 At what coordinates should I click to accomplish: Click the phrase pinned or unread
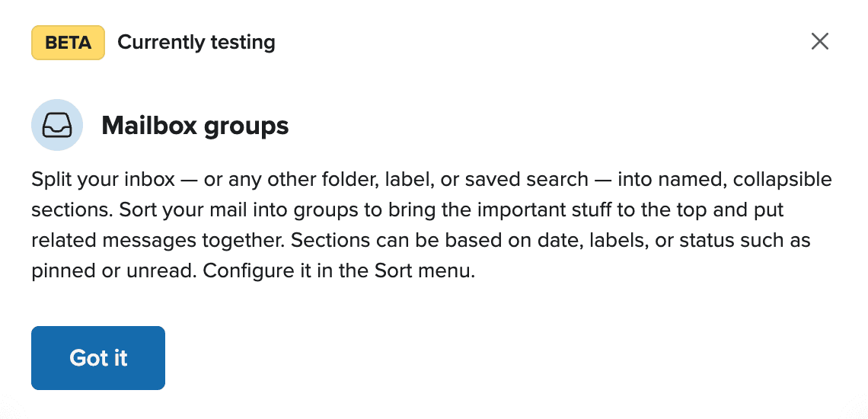pyautogui.click(x=113, y=271)
